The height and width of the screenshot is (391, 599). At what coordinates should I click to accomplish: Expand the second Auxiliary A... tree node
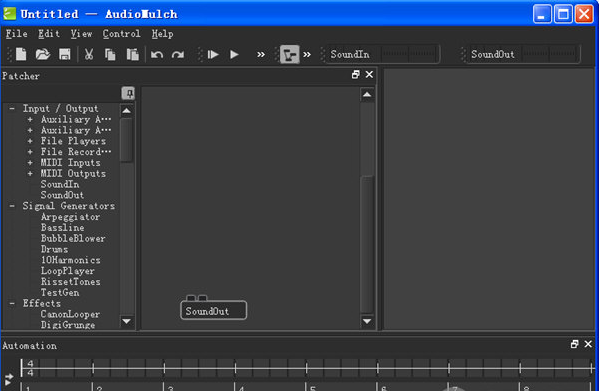pos(30,130)
